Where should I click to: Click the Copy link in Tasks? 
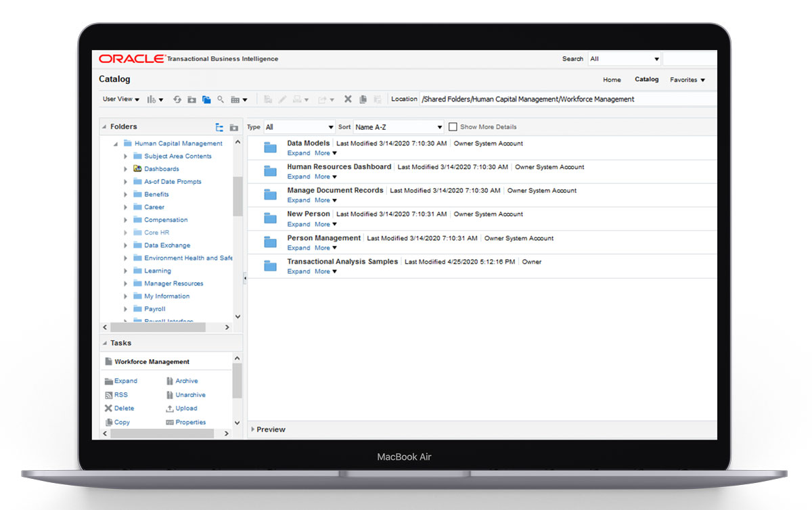coord(122,423)
